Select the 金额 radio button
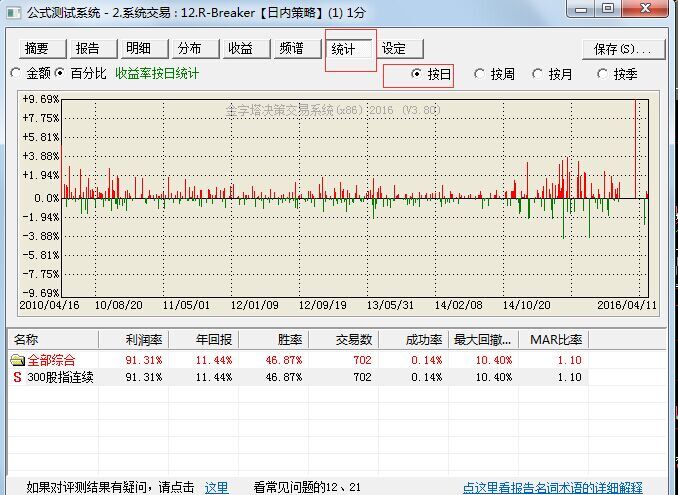 (15, 73)
